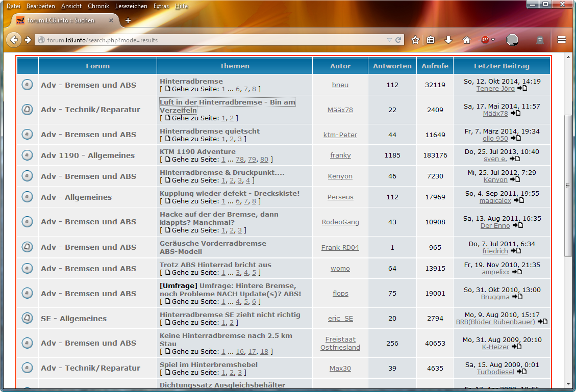Go to page 80 of KTM 1190 Adventure
Image resolution: width=576 pixels, height=392 pixels.
click(x=264, y=160)
